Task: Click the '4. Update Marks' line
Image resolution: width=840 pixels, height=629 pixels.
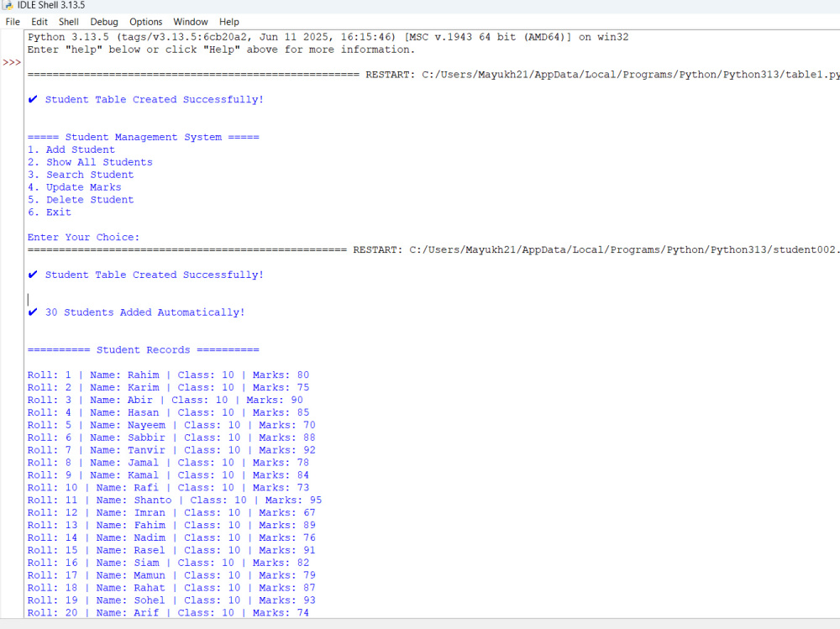Action: click(x=75, y=187)
